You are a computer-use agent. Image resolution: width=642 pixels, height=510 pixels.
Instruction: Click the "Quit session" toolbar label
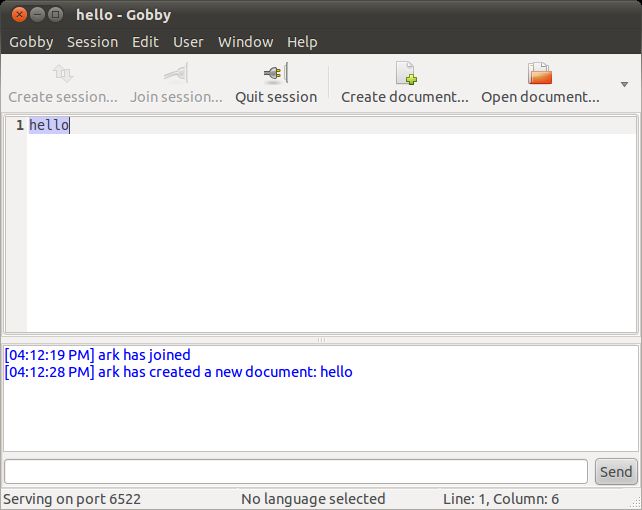pyautogui.click(x=276, y=97)
